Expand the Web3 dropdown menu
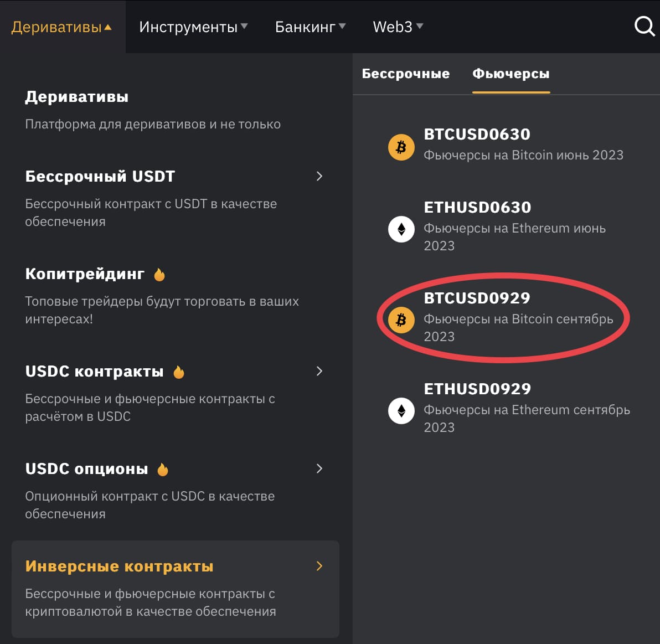 coord(398,27)
